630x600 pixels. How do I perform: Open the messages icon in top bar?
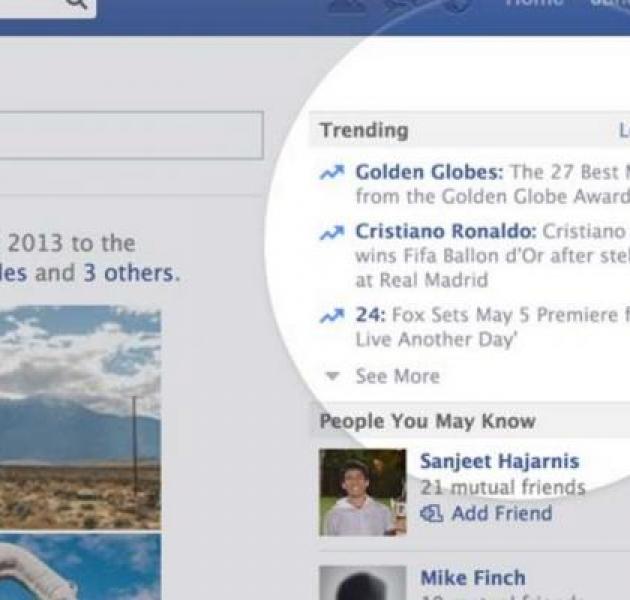(x=404, y=5)
